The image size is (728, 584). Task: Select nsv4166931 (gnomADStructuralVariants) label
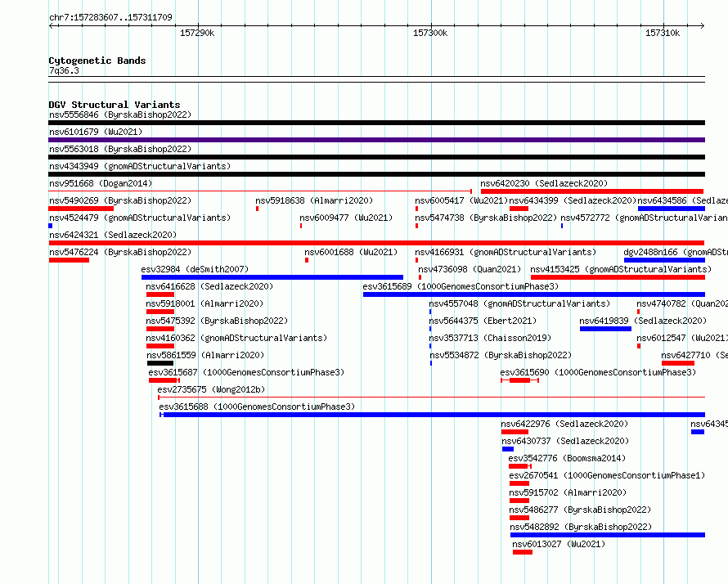506,252
